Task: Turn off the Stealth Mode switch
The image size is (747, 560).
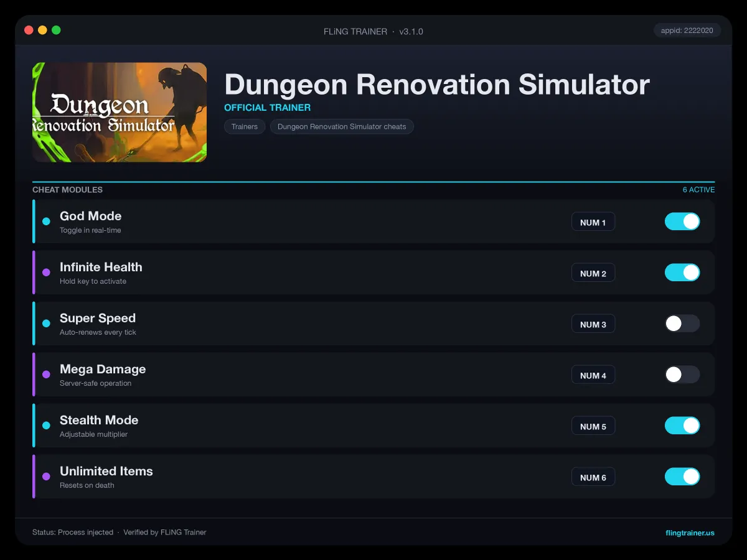Action: (682, 426)
